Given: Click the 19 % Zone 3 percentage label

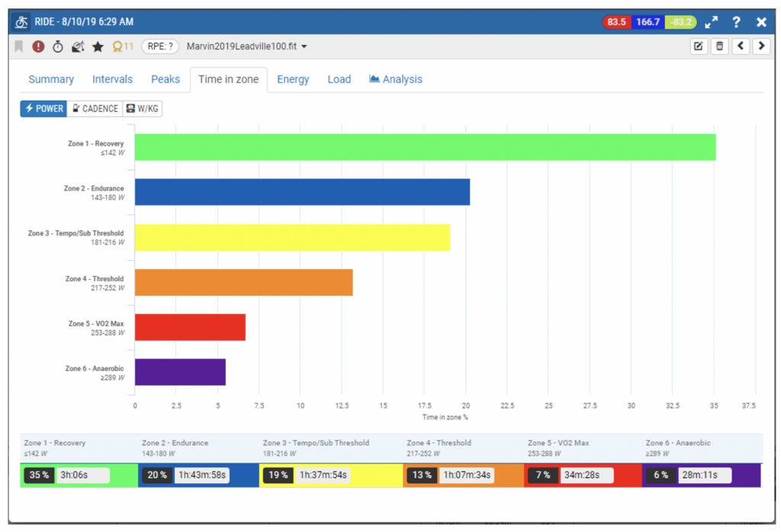Looking at the screenshot, I should (278, 475).
